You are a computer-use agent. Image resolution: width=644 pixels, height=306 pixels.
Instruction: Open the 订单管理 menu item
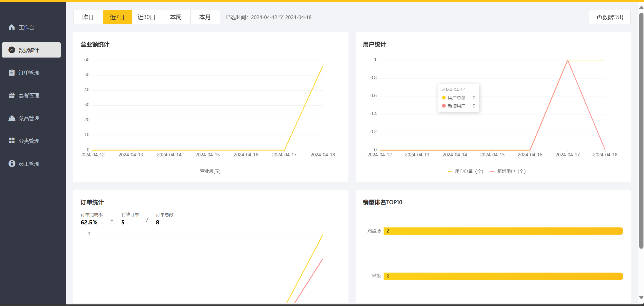[x=29, y=73]
